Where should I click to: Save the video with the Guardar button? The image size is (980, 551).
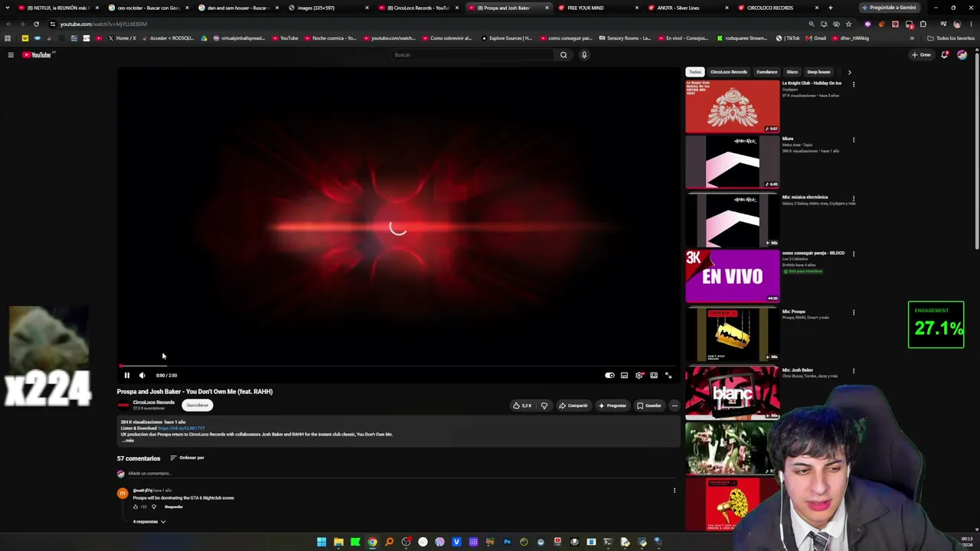click(x=649, y=406)
